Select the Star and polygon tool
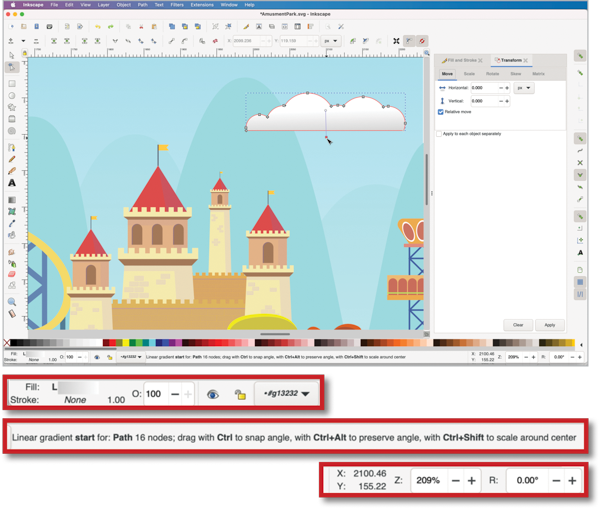The width and height of the screenshot is (600, 509). [12, 107]
